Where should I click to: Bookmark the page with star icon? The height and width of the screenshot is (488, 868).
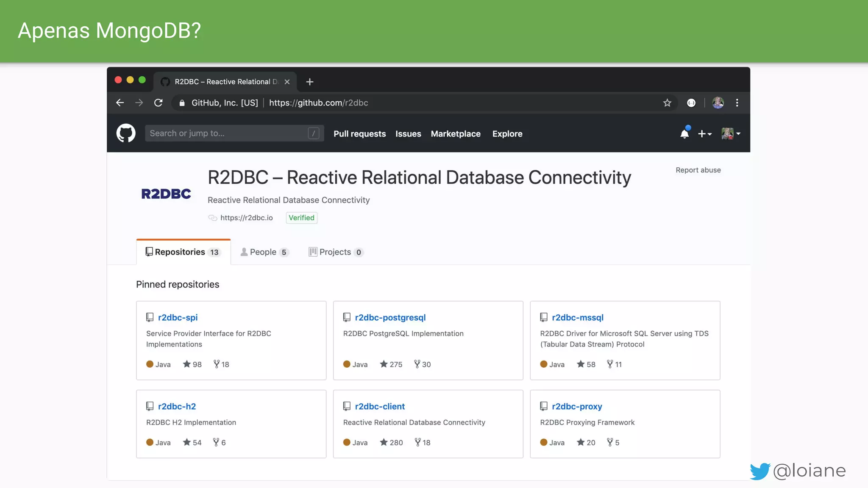[667, 103]
